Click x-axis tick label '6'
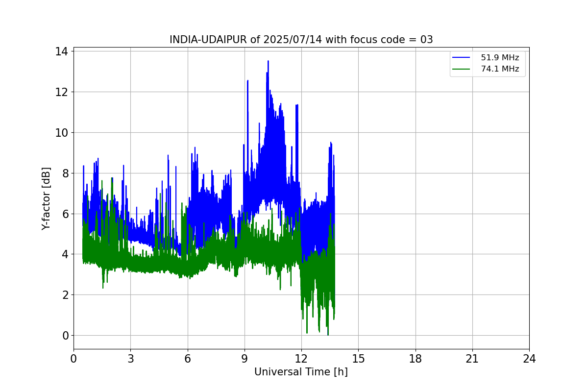 point(188,359)
